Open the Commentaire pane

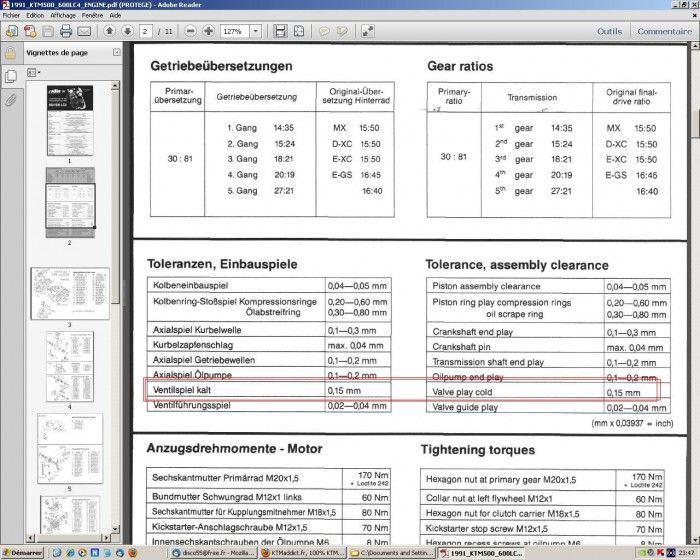[665, 31]
